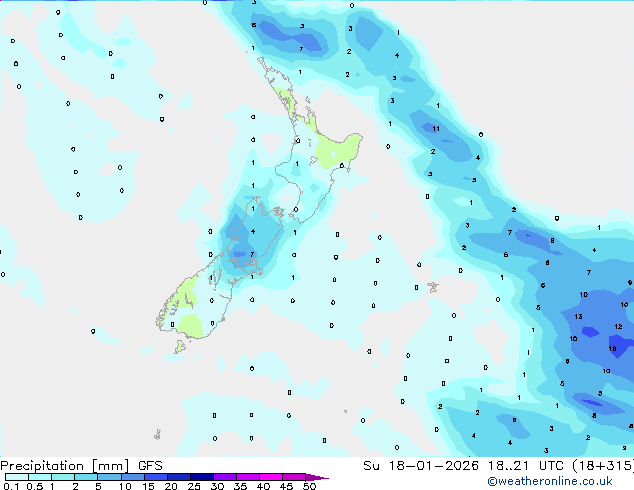Click the '25' legend scale label
Viewport: 634px width, 490px height.
(x=194, y=486)
